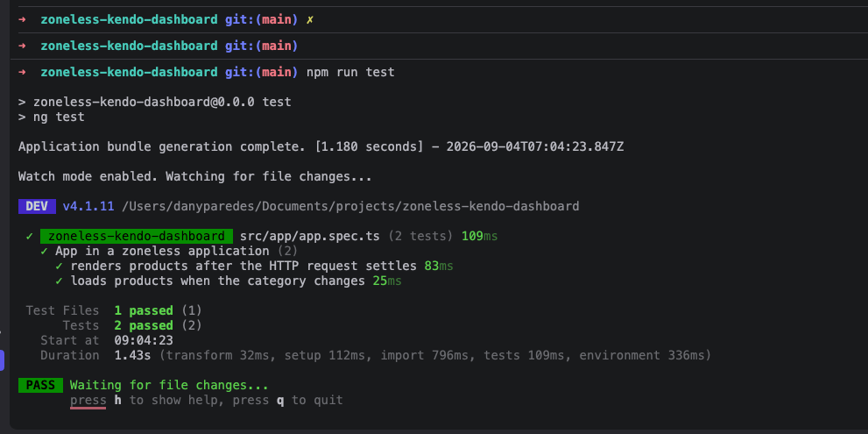
Task: Click 'Watch mode enabled. Watching for file changes...'
Action: click(x=194, y=177)
